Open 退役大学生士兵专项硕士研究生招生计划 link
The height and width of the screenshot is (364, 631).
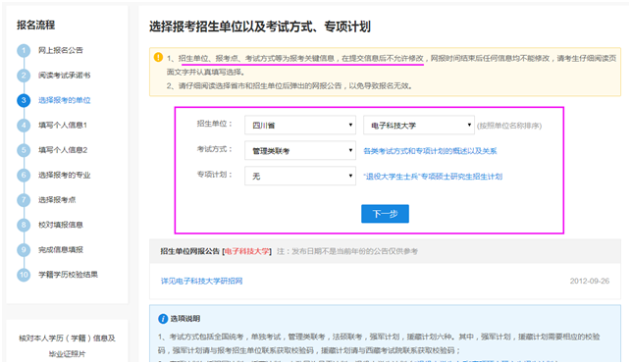[433, 177]
